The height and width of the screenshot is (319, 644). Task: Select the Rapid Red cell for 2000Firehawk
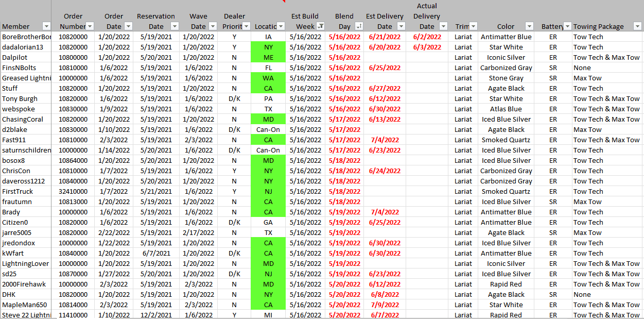(x=506, y=284)
